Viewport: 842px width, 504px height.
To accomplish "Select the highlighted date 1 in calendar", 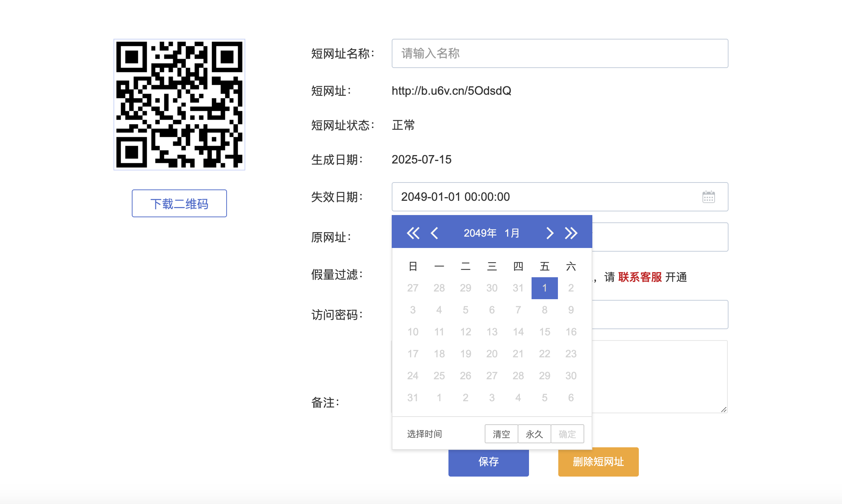I will pyautogui.click(x=544, y=288).
